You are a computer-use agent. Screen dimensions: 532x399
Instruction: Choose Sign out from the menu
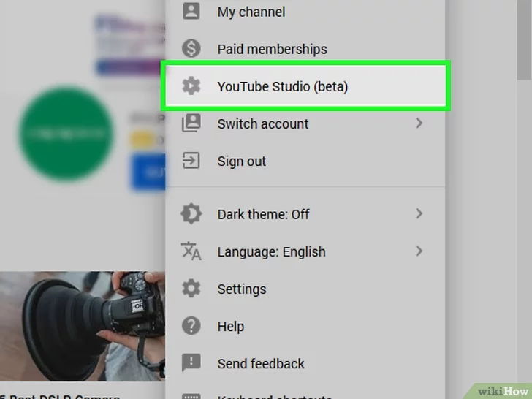tap(241, 161)
